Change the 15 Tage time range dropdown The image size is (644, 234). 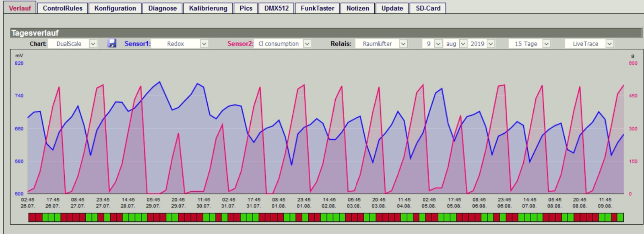pos(530,43)
